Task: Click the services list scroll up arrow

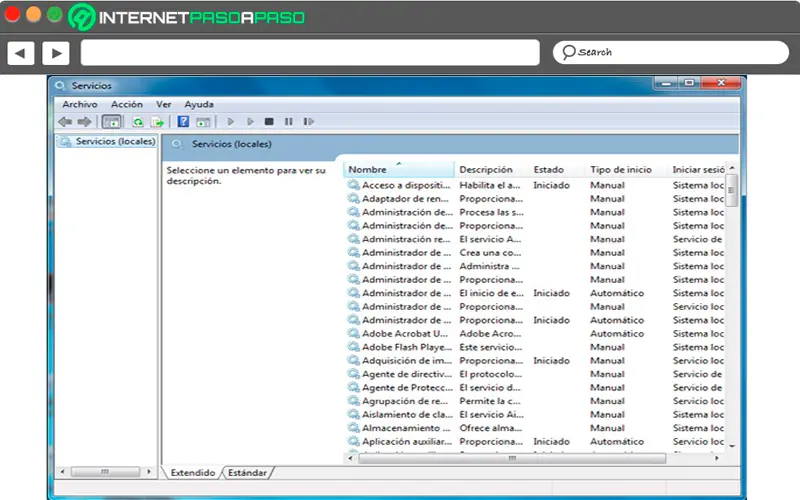Action: [x=732, y=168]
